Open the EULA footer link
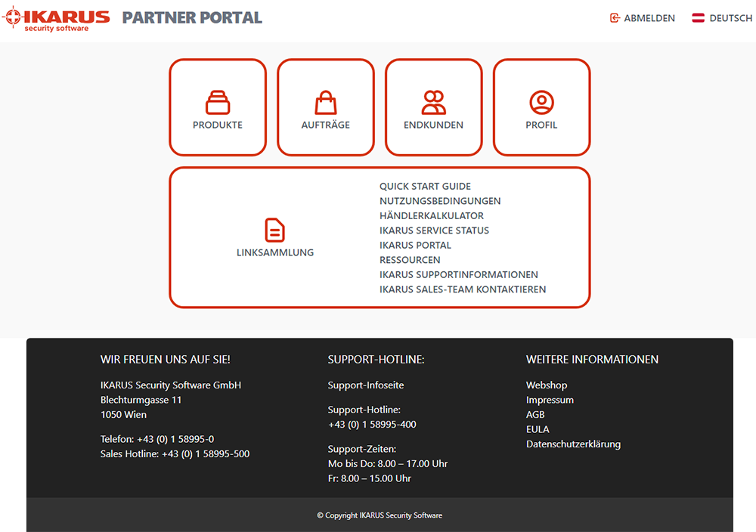 pos(538,429)
